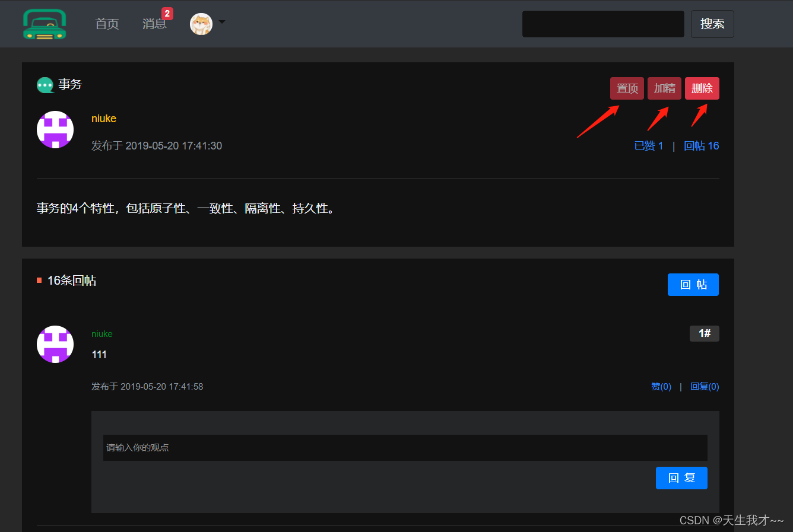
Task: Click the 搜索 button
Action: [x=712, y=24]
